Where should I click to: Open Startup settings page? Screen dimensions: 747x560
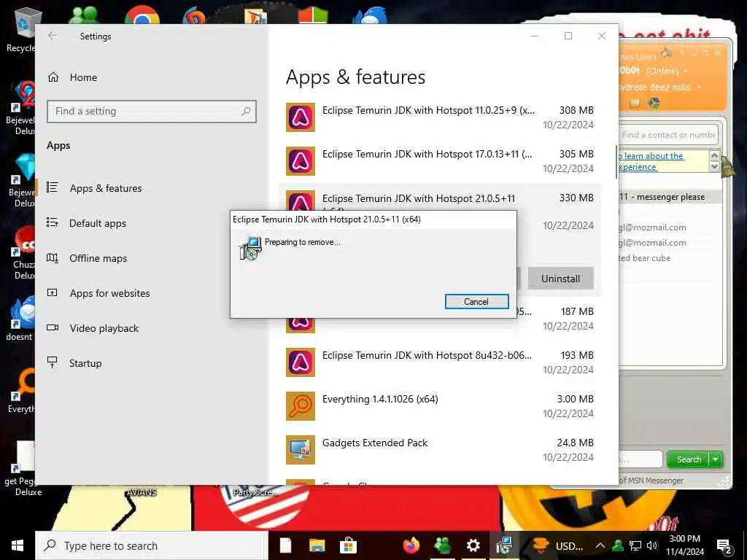(x=85, y=363)
